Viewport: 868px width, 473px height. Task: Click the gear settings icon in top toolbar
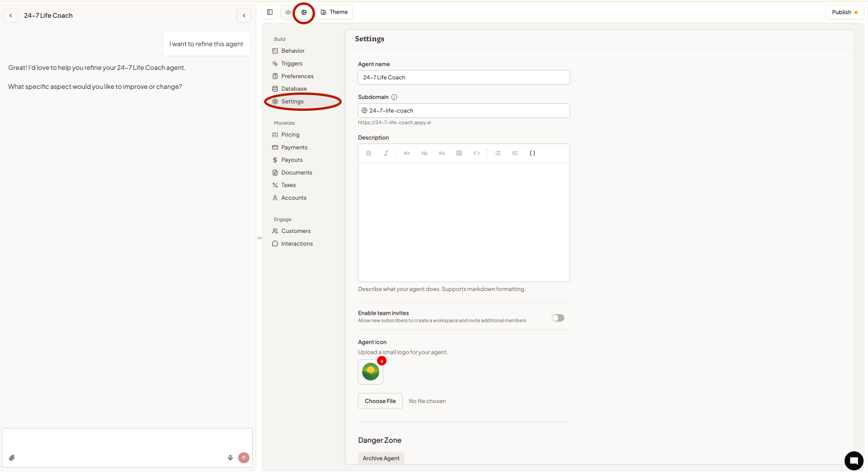pos(304,12)
